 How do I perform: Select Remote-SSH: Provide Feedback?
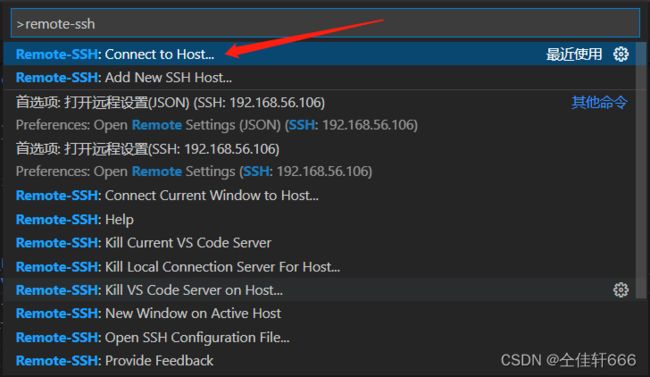[319, 360]
